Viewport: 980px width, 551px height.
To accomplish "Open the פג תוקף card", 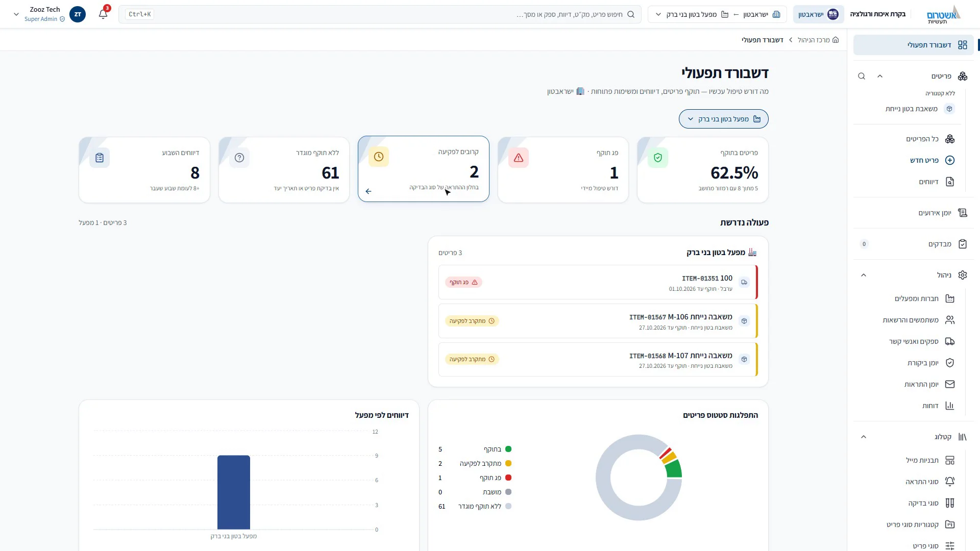I will pos(563,170).
